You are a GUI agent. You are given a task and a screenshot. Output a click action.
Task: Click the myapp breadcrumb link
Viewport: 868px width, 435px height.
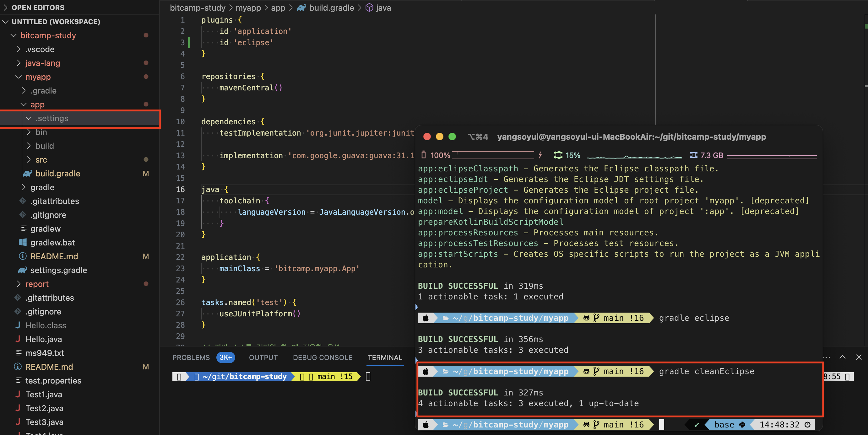pos(248,8)
